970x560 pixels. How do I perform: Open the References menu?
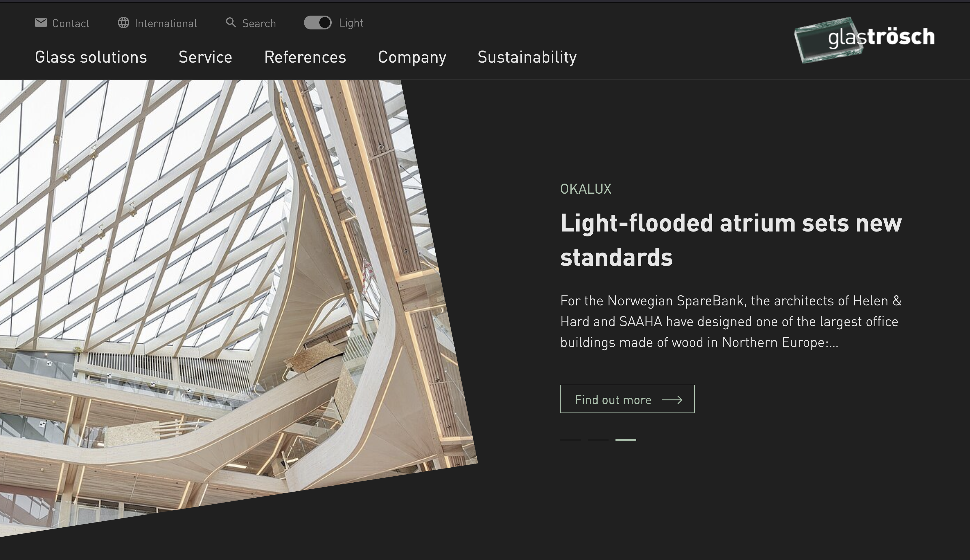[x=305, y=57]
